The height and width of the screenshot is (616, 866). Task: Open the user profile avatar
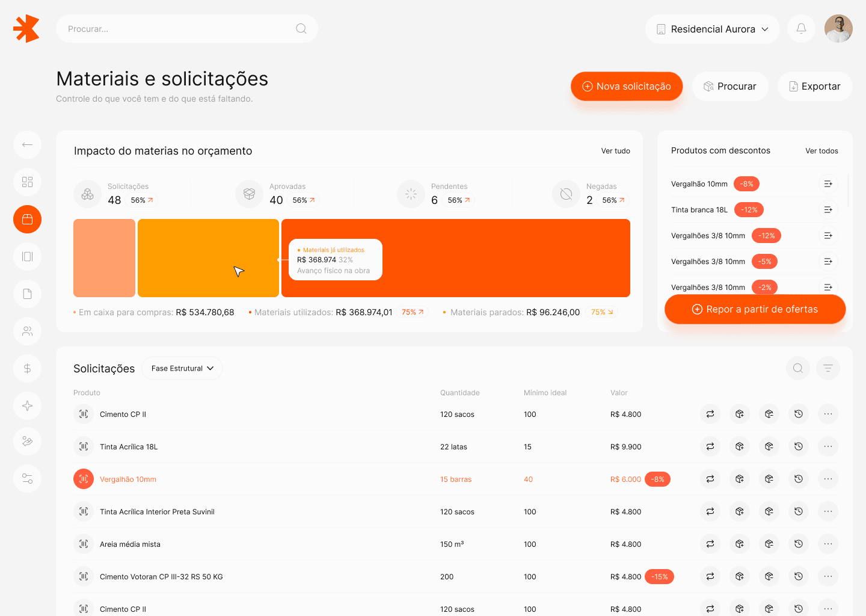pyautogui.click(x=838, y=28)
